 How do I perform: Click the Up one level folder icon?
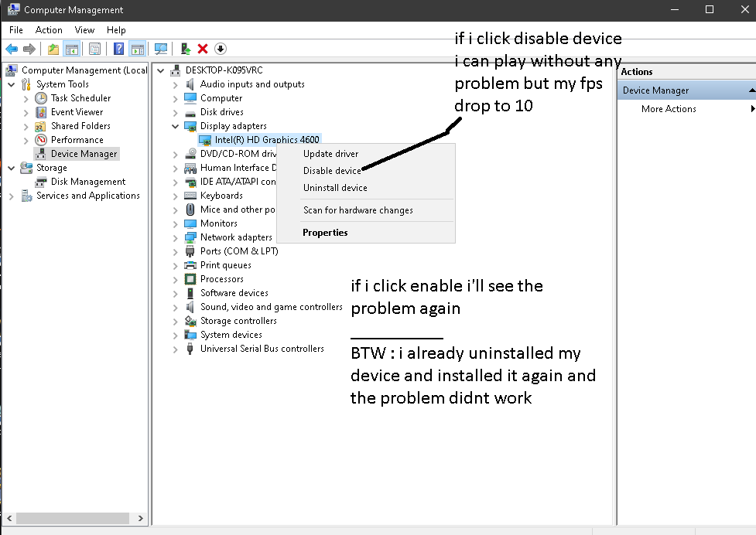pos(53,49)
